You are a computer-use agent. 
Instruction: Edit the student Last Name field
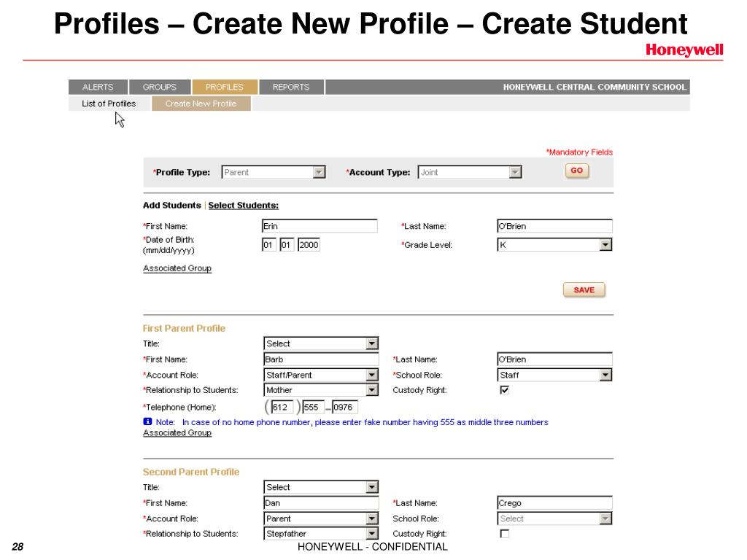point(554,226)
